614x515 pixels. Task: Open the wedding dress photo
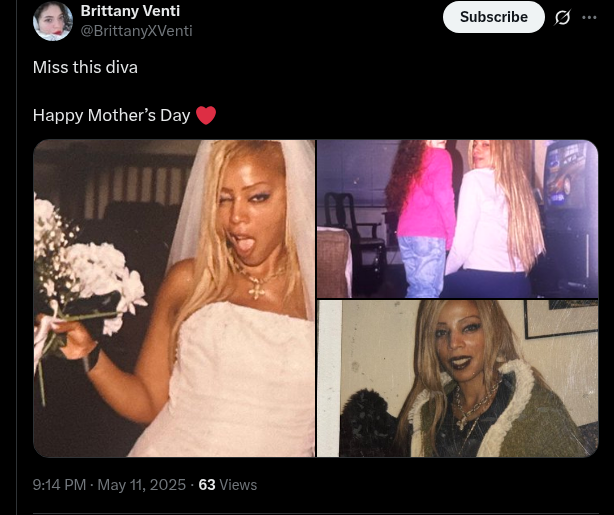pyautogui.click(x=174, y=298)
